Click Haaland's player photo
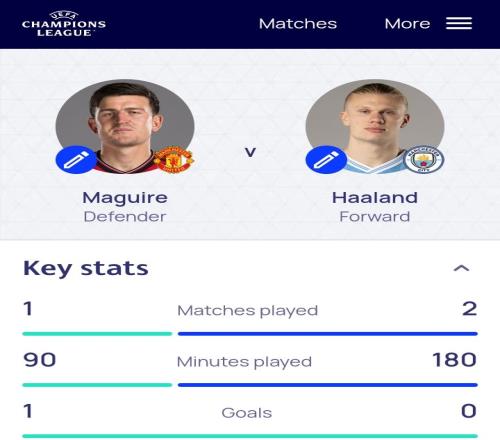Image resolution: width=500 pixels, height=440 pixels. point(375,126)
